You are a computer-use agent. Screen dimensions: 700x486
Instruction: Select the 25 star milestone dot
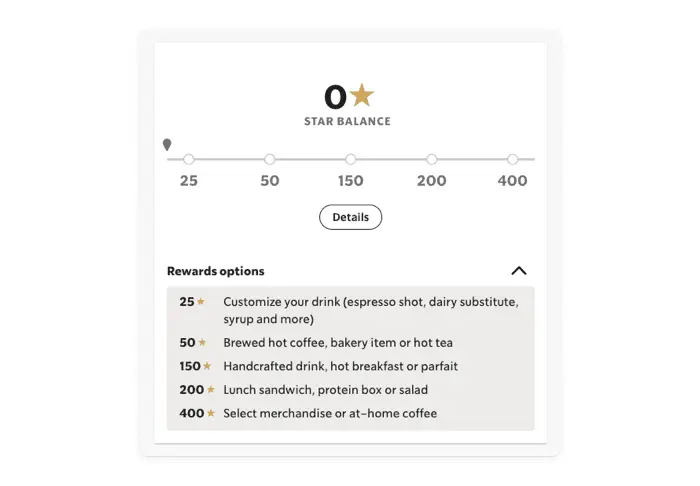pyautogui.click(x=189, y=159)
